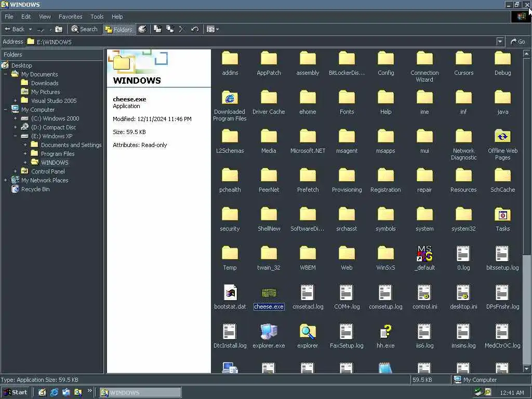The width and height of the screenshot is (532, 399).
Task: Expand the My Network Places node
Action: pos(5,180)
